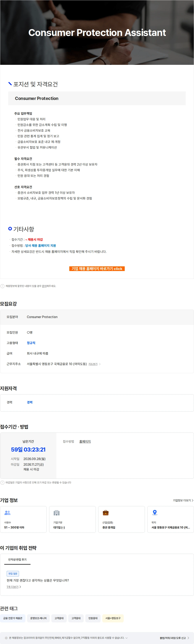Click the briefcase icon in 산업(업종) card
194x644 pixels.
(x=106, y=513)
